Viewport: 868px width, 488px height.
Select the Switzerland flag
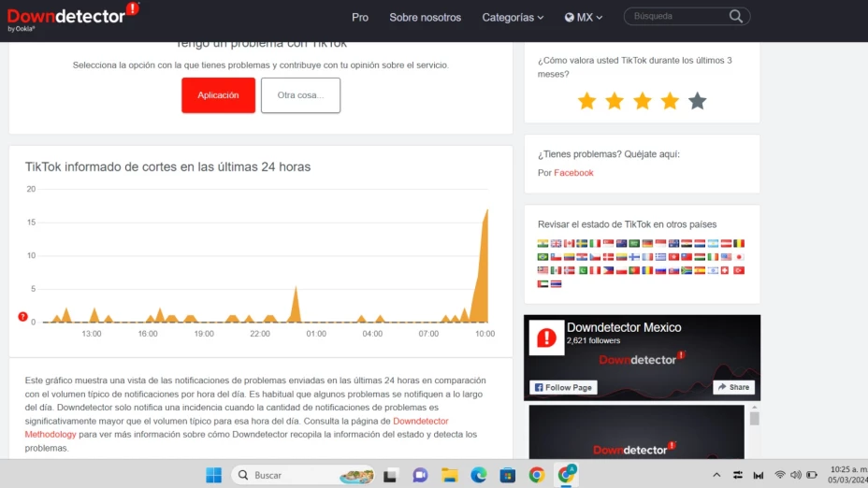pos(725,270)
